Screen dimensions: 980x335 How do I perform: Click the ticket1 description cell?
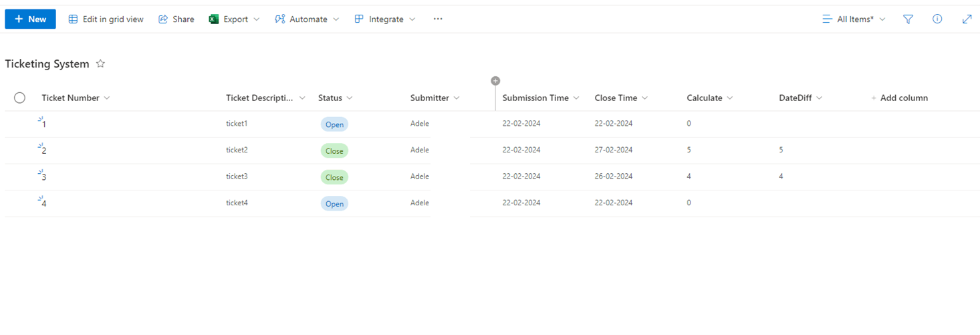[237, 124]
